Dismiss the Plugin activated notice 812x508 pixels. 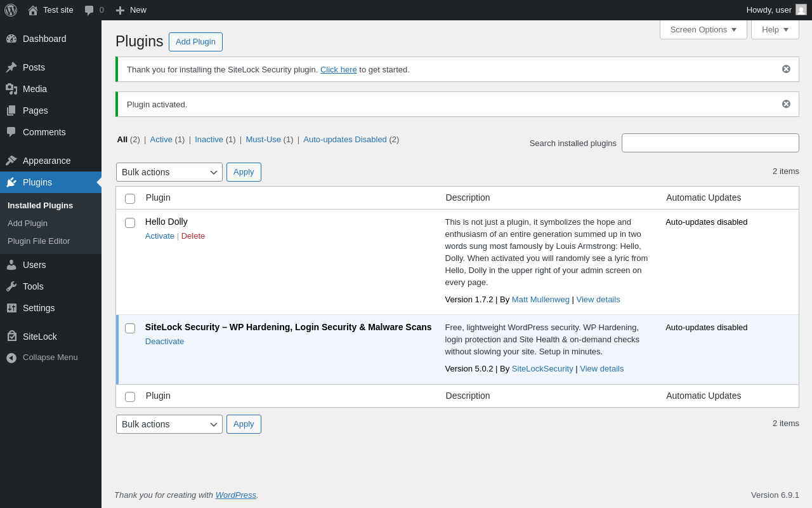786,104
